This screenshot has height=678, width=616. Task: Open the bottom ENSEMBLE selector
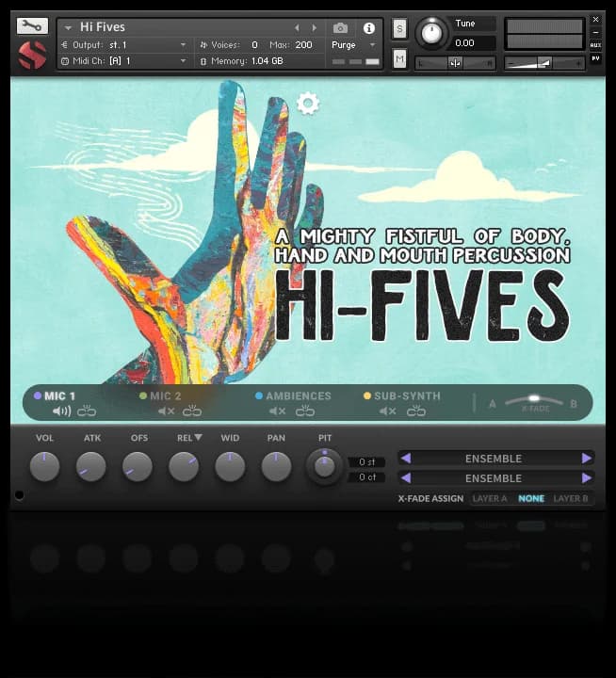[494, 478]
